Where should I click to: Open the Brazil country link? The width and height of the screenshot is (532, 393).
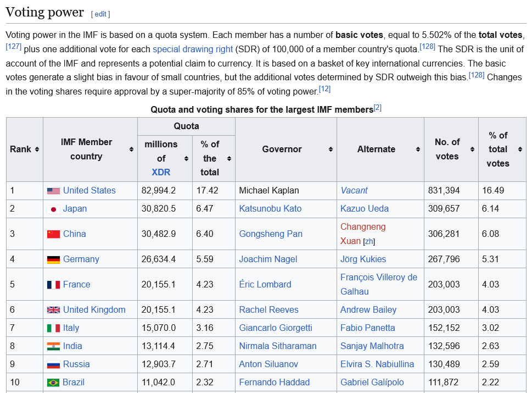pyautogui.click(x=74, y=382)
